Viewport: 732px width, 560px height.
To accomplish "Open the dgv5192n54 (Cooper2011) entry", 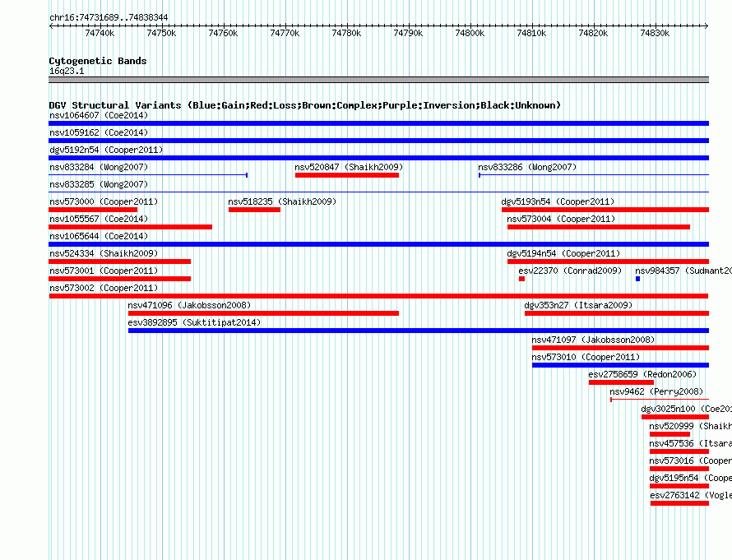I will [x=106, y=150].
